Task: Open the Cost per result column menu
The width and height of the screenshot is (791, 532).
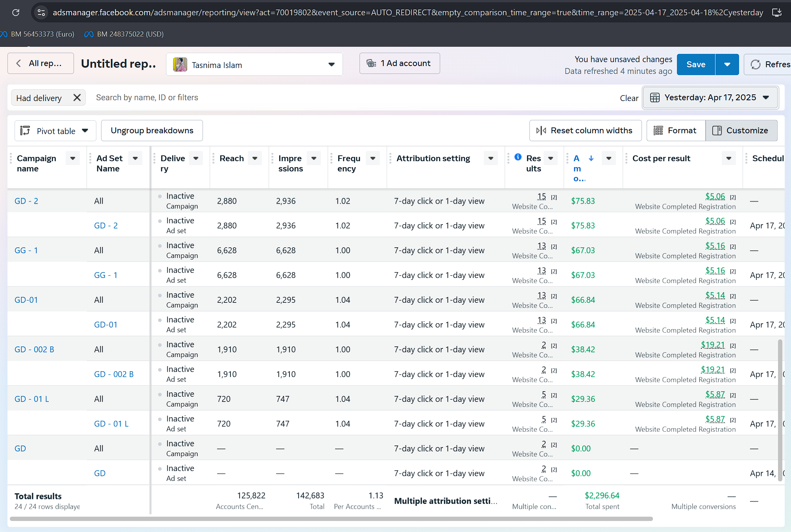Action: coord(728,158)
